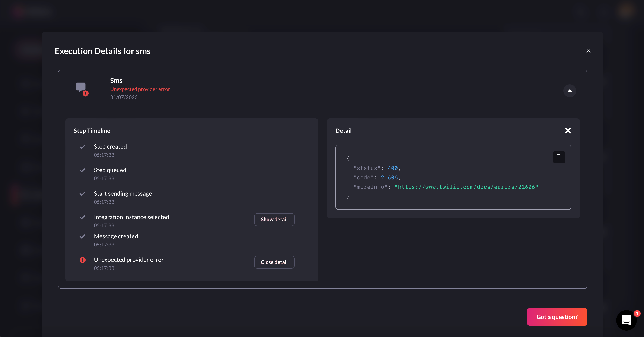Click Start sending message checkmark

[x=83, y=194]
